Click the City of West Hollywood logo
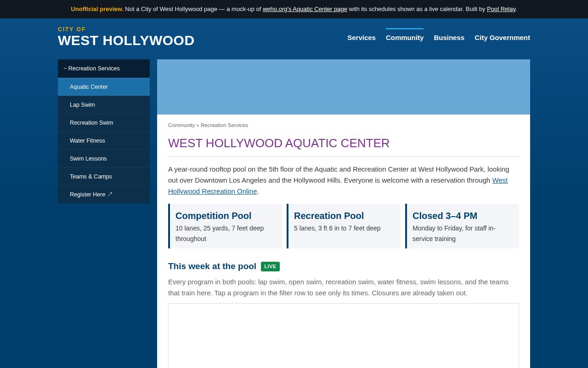 126,37
